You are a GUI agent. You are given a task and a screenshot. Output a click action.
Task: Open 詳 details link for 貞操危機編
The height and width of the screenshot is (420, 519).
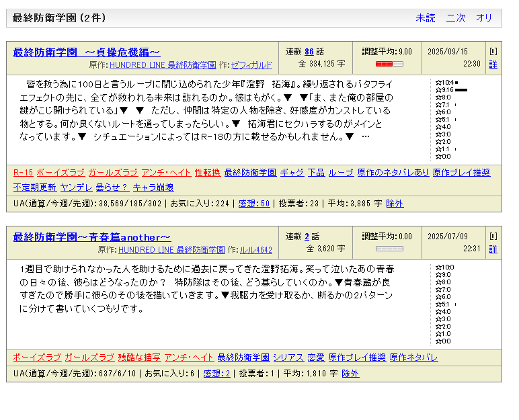(x=493, y=65)
